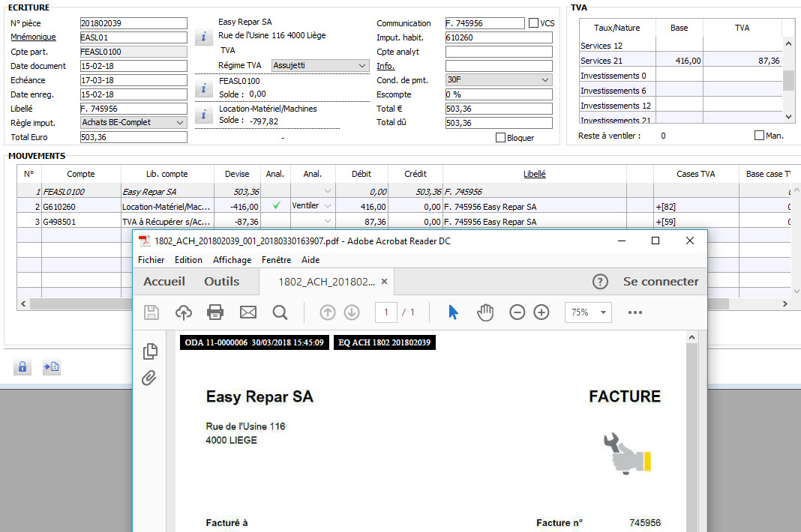Click the print icon in Acrobat toolbar

pos(215,312)
